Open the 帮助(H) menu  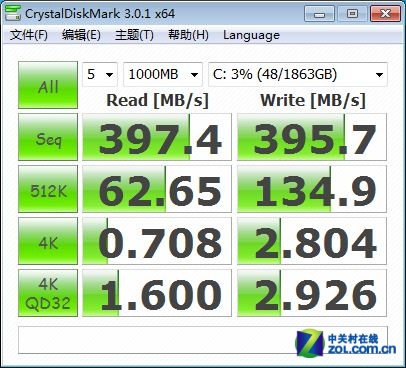[188, 35]
